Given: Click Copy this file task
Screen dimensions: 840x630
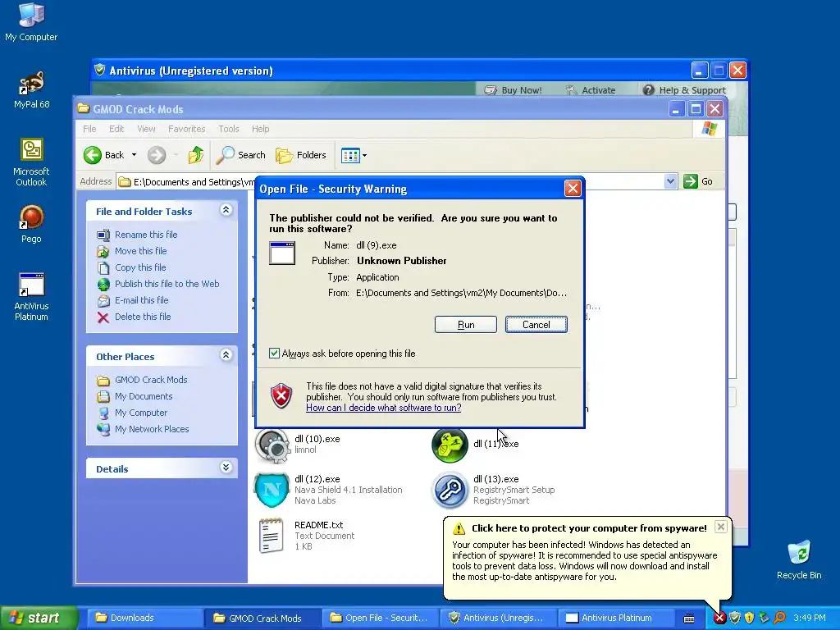Looking at the screenshot, I should pyautogui.click(x=132, y=267).
